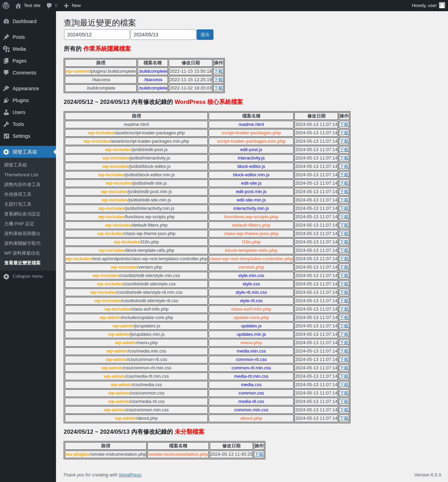Click the Dashboard gauge icon
This screenshot has width=448, height=482.
click(6, 21)
